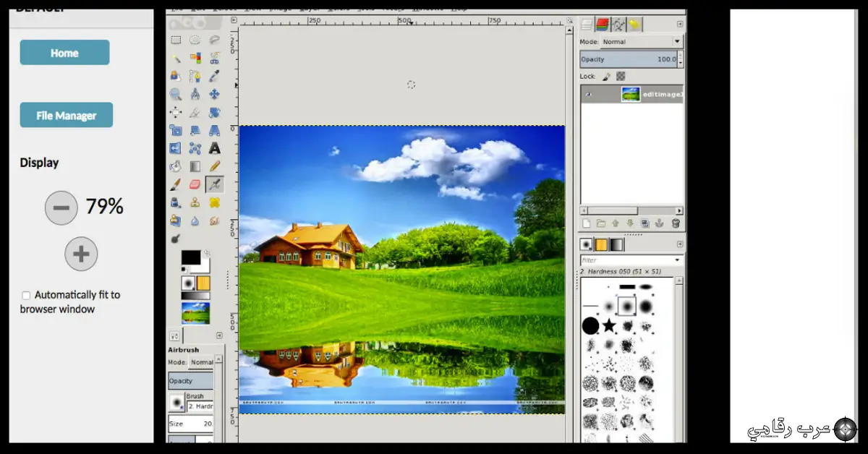This screenshot has width=868, height=454.
Task: Select the Clone stamp tool
Action: (194, 202)
